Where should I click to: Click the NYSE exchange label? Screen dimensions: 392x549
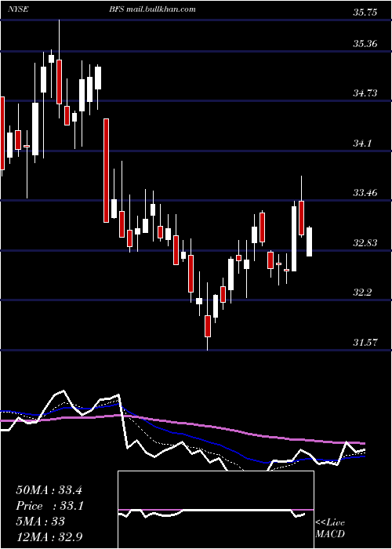click(20, 9)
